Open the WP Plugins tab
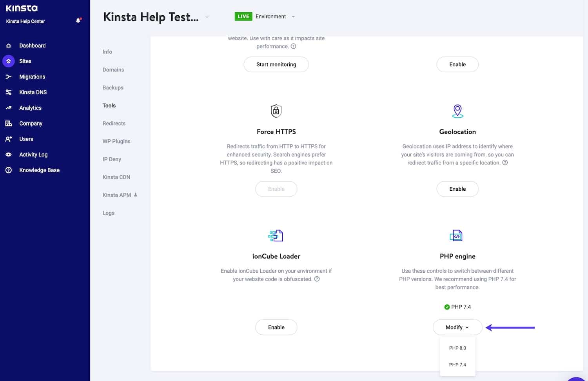Image resolution: width=588 pixels, height=381 pixels. [116, 141]
